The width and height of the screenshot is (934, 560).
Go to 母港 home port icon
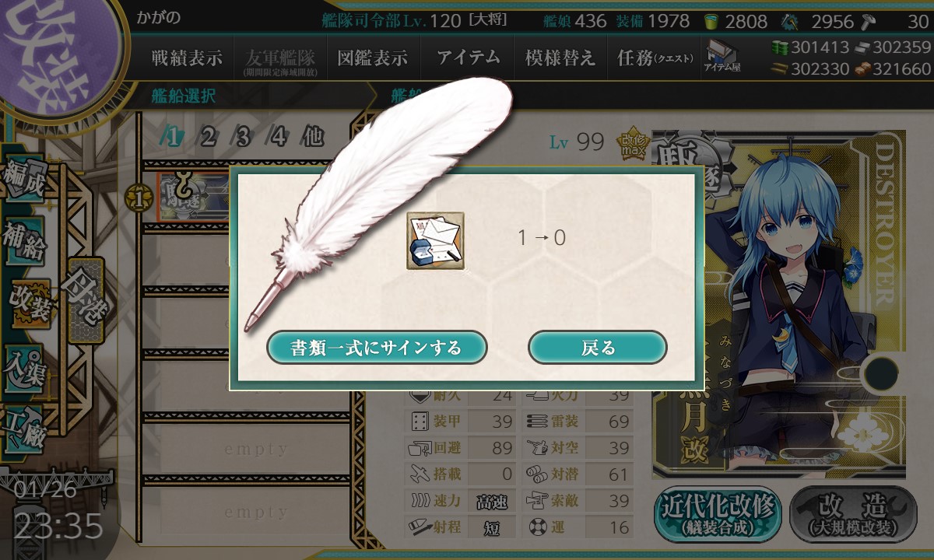[x=85, y=300]
